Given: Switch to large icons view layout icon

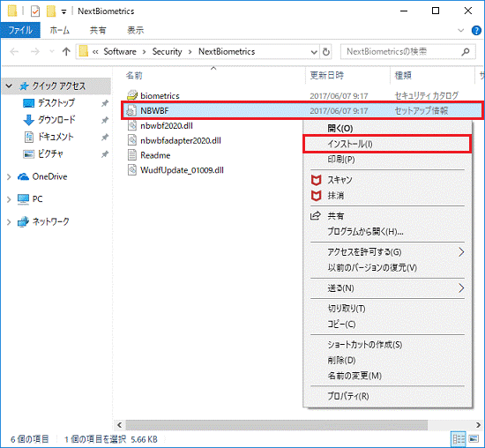Looking at the screenshot, I should tap(474, 438).
